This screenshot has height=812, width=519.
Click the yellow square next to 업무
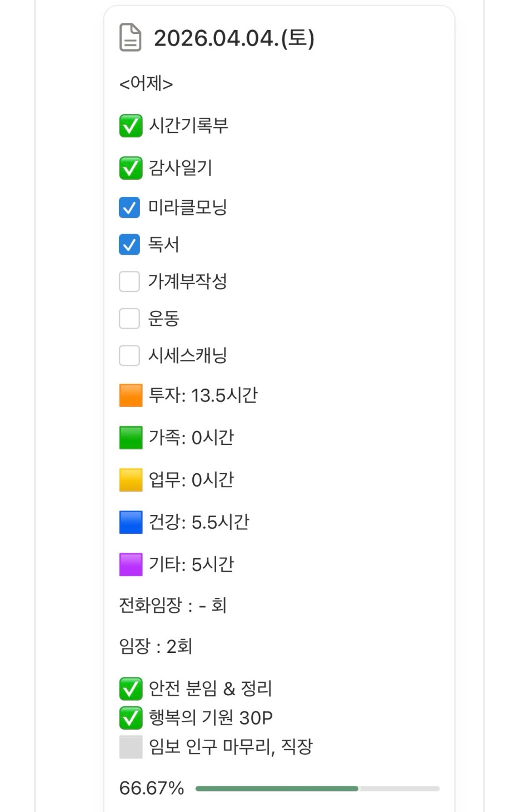tap(131, 480)
